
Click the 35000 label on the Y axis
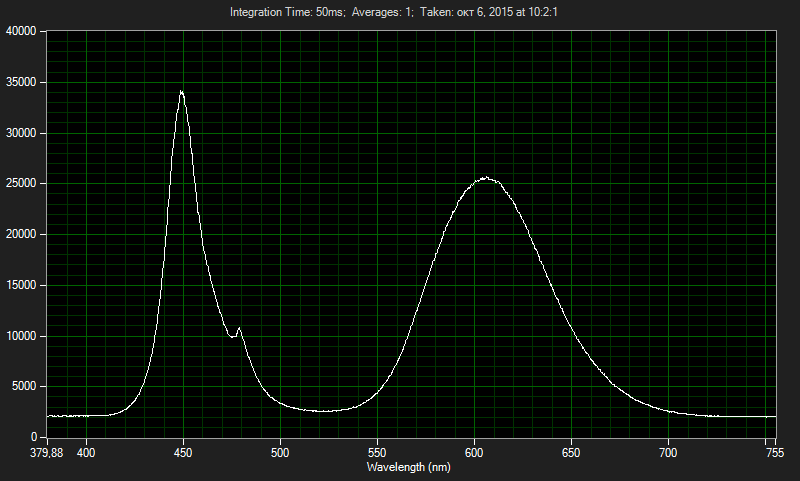coord(21,83)
